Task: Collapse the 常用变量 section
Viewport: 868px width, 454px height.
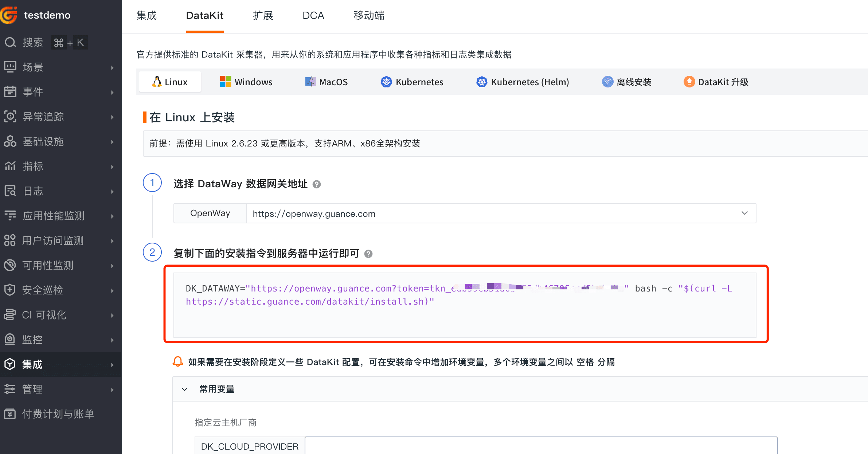Action: (185, 389)
